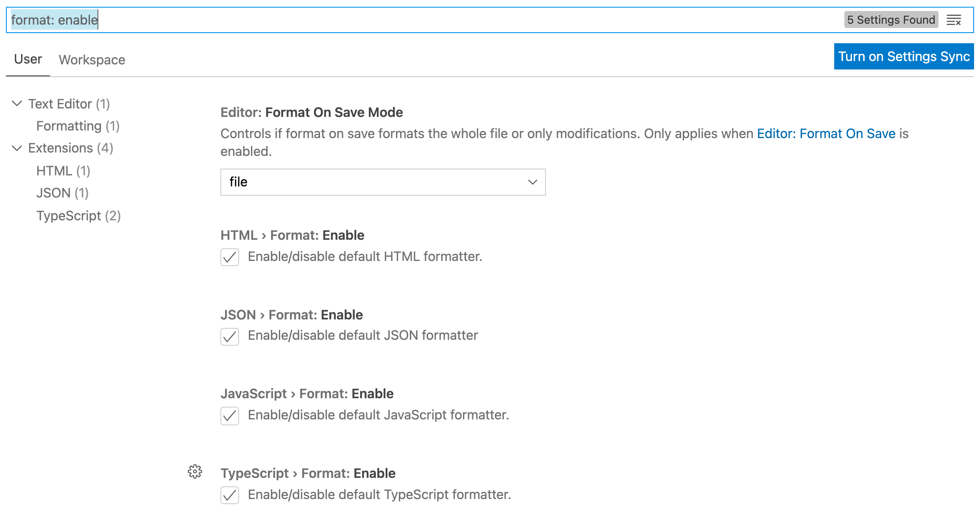Select Formatting under Text Editor
The image size is (980, 516).
pyautogui.click(x=78, y=125)
